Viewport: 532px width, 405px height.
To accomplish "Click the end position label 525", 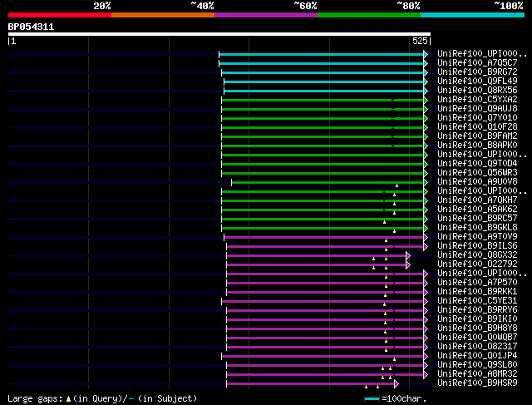I will (420, 41).
